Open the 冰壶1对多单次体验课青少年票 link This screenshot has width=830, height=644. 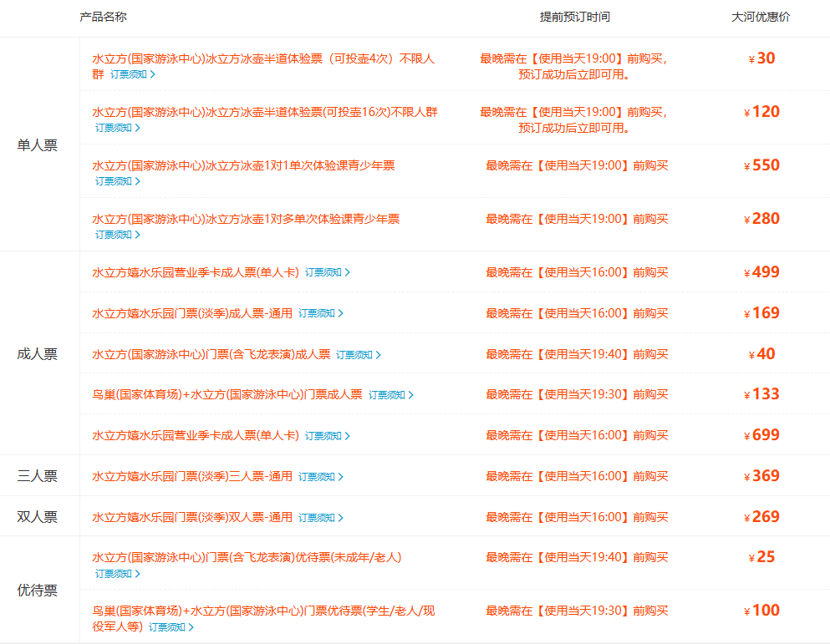coord(246,219)
